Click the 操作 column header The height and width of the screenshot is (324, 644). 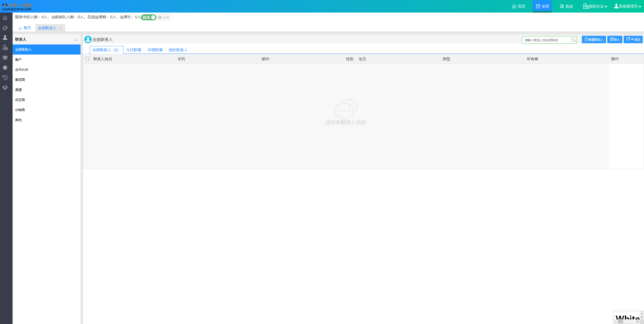coord(615,59)
